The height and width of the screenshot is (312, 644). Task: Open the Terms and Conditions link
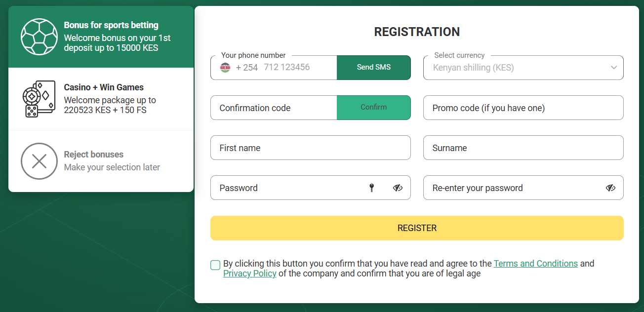pos(535,264)
